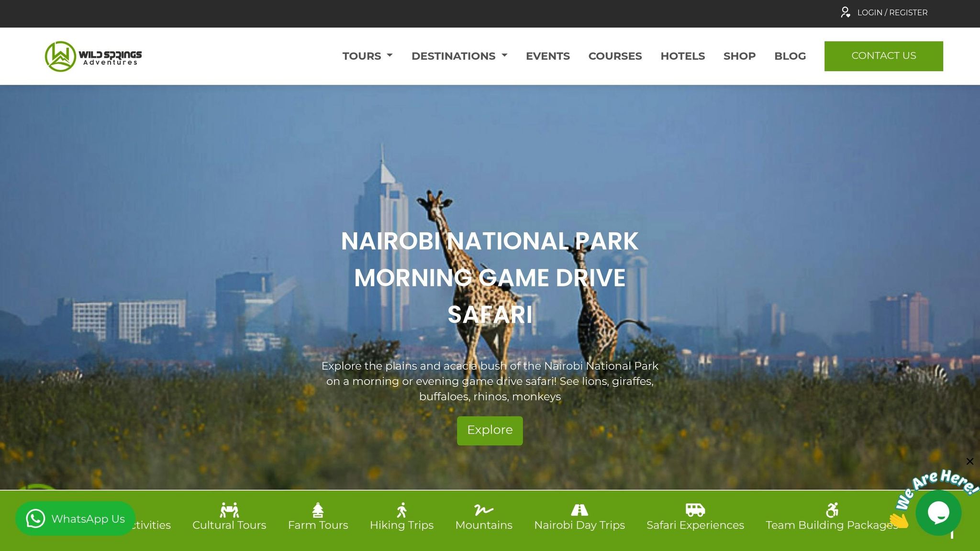
Task: Click the Nairobi Day Trips road icon
Action: coord(579,510)
